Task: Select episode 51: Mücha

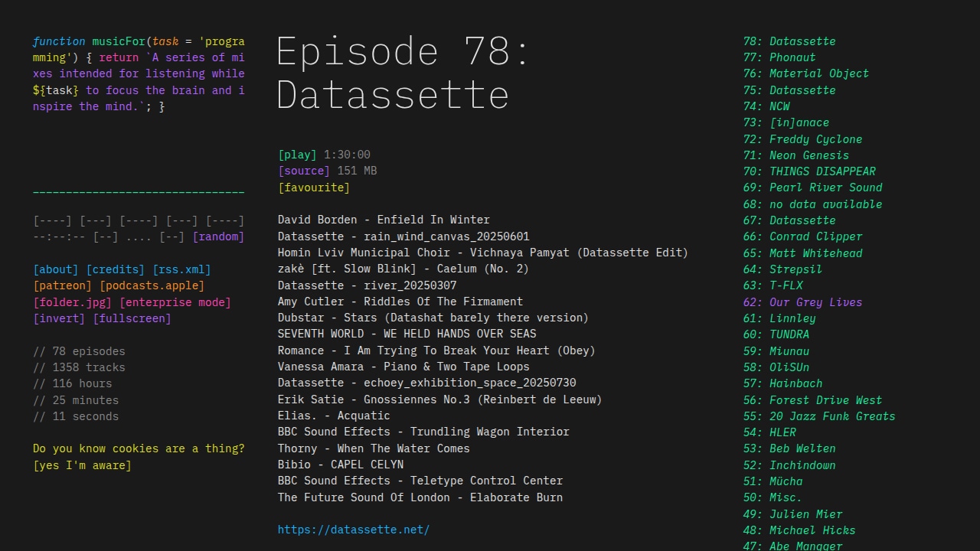Action: (x=773, y=481)
